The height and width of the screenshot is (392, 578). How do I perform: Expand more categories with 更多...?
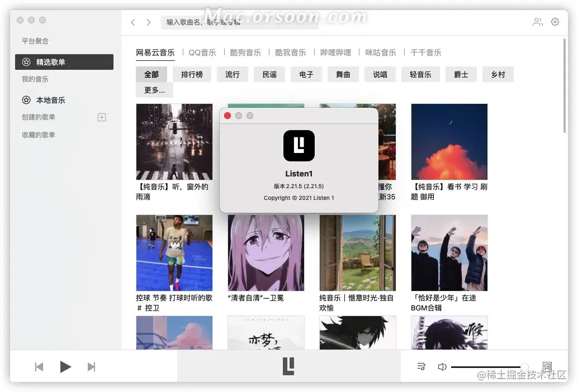coord(154,90)
